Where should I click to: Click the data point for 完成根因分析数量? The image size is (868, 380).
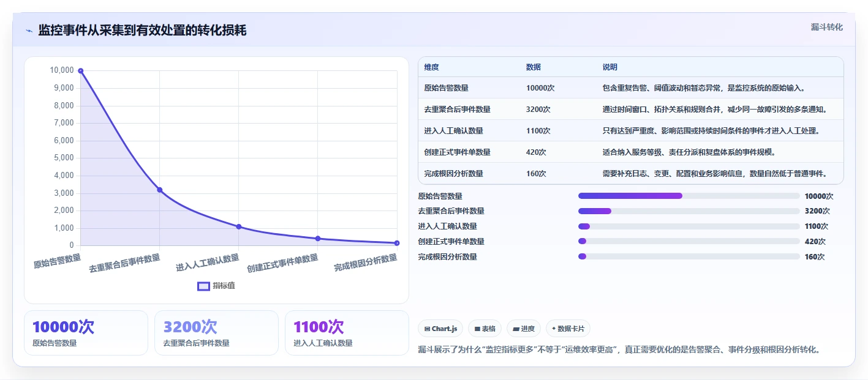tap(396, 243)
